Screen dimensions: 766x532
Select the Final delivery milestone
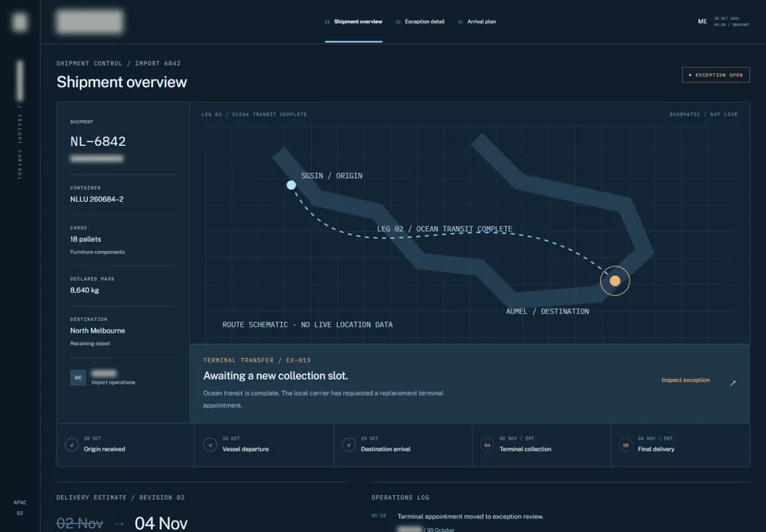pyautogui.click(x=681, y=445)
